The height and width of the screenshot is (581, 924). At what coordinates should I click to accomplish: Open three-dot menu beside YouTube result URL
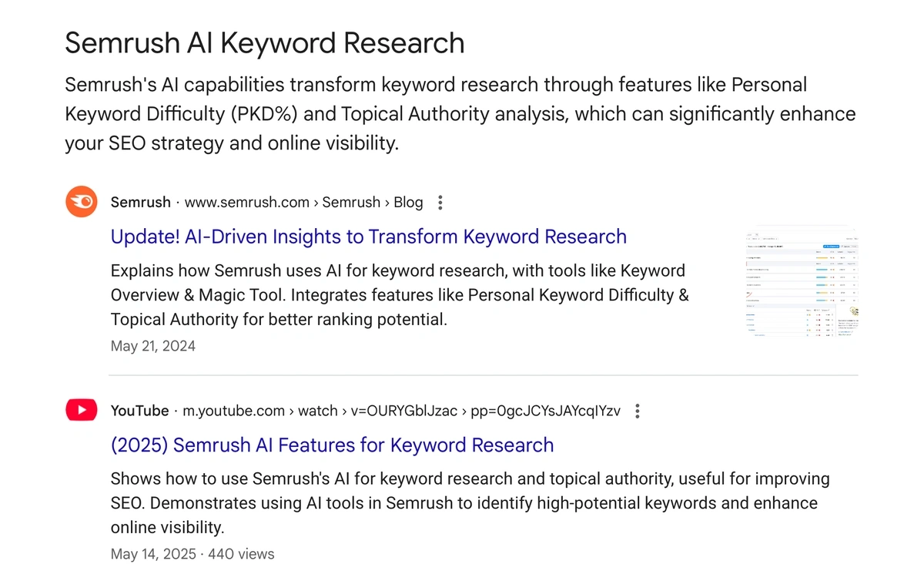(x=637, y=411)
